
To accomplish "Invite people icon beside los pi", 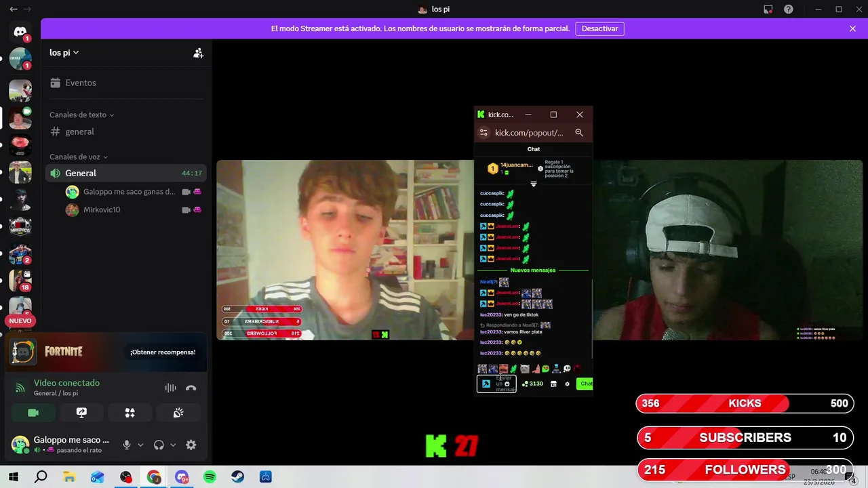I will click(x=198, y=53).
